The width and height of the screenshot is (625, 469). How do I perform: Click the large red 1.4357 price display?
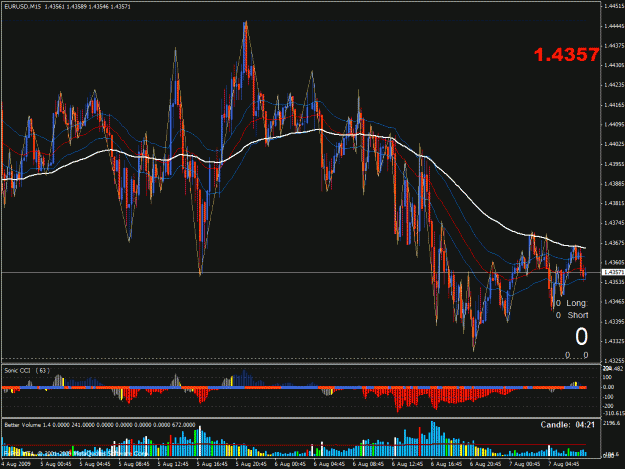point(566,55)
